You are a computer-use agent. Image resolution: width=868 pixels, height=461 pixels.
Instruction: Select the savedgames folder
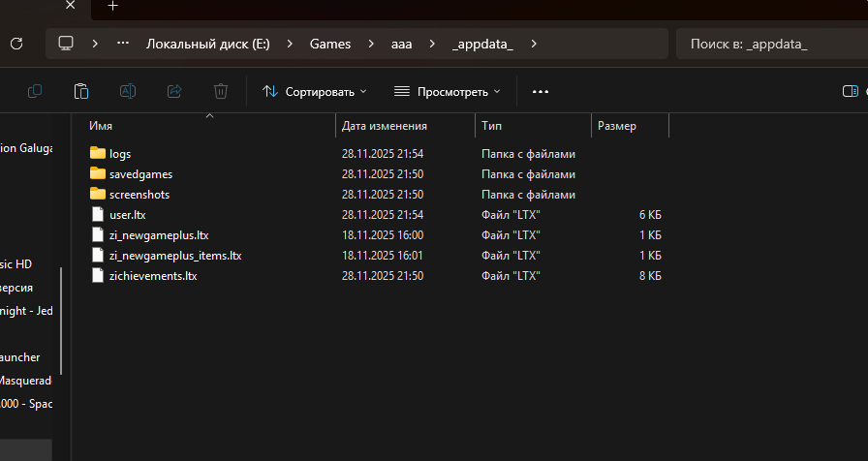(x=140, y=174)
